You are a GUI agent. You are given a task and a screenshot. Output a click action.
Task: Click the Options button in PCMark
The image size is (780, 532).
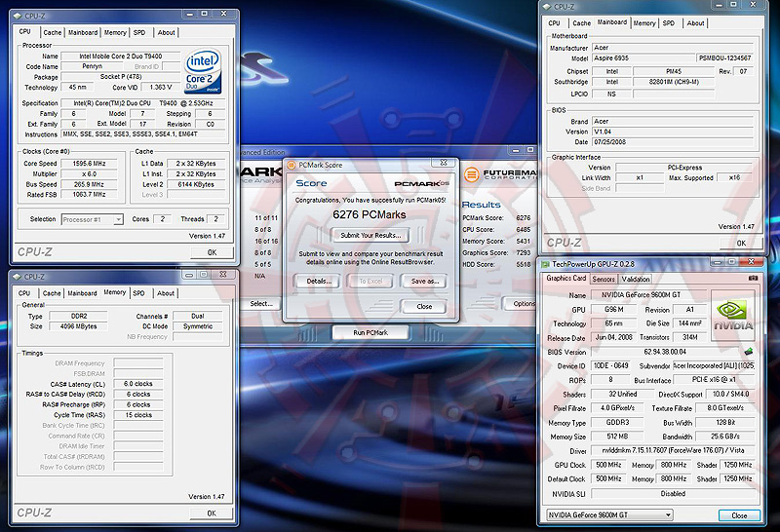522,303
